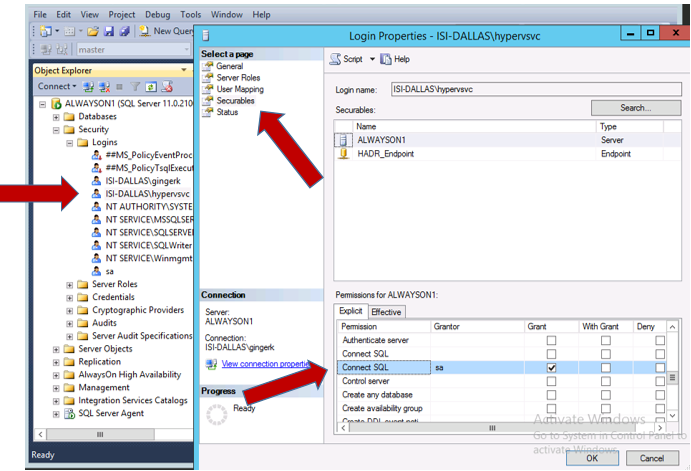Image resolution: width=691 pixels, height=471 pixels.
Task: Click the Databases folder icon
Action: coord(69,116)
